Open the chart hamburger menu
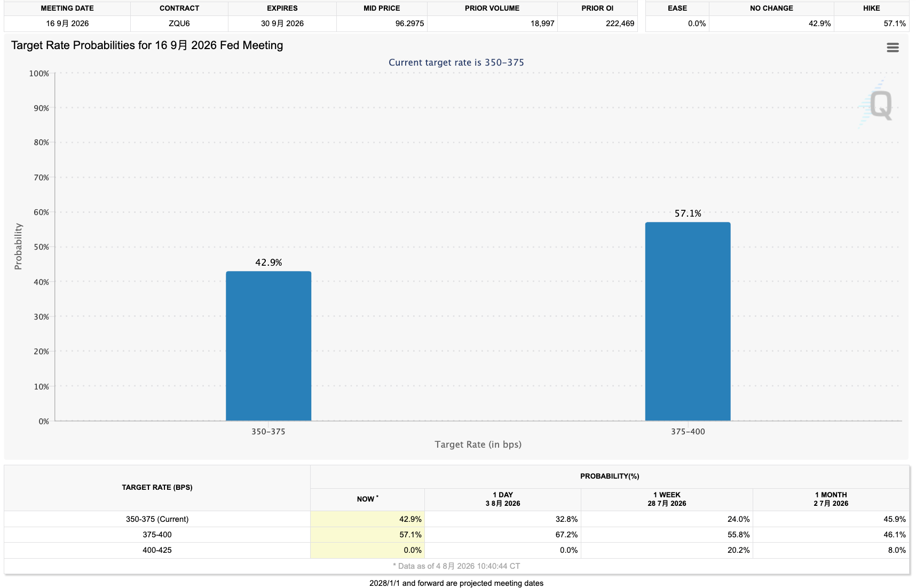This screenshot has width=916, height=588. [893, 48]
